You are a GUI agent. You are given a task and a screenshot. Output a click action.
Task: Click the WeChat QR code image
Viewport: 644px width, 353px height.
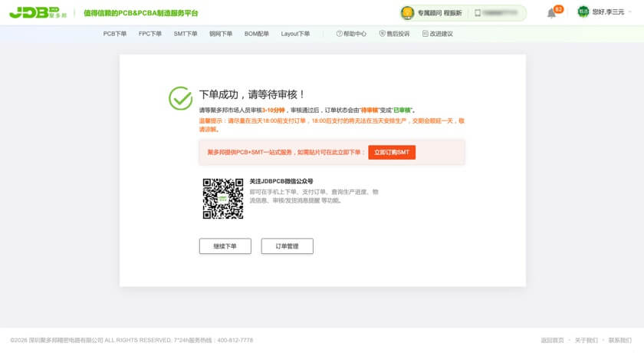(223, 199)
